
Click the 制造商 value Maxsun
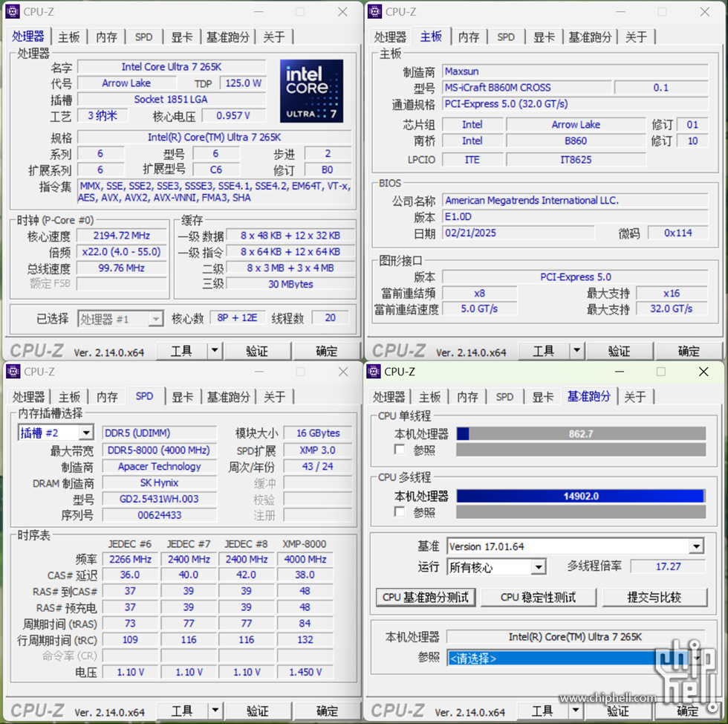tap(575, 71)
